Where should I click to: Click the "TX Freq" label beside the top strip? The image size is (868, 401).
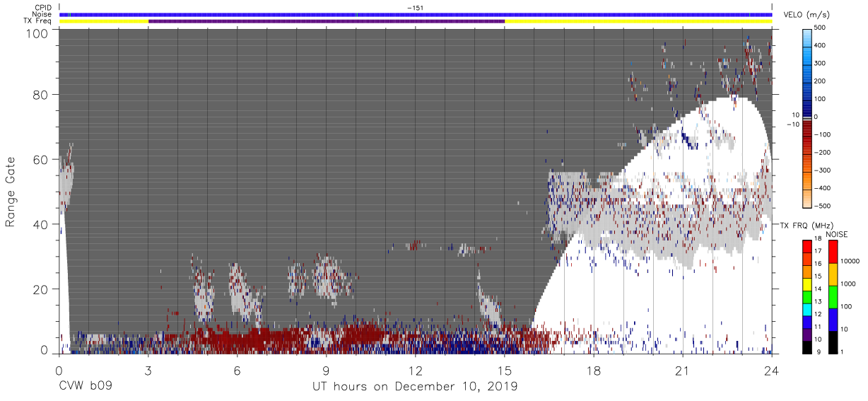38,22
